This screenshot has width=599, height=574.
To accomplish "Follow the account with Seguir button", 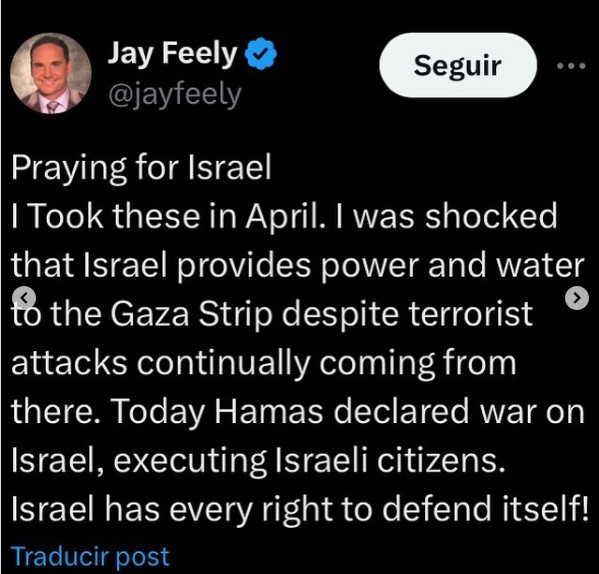I will coord(458,65).
